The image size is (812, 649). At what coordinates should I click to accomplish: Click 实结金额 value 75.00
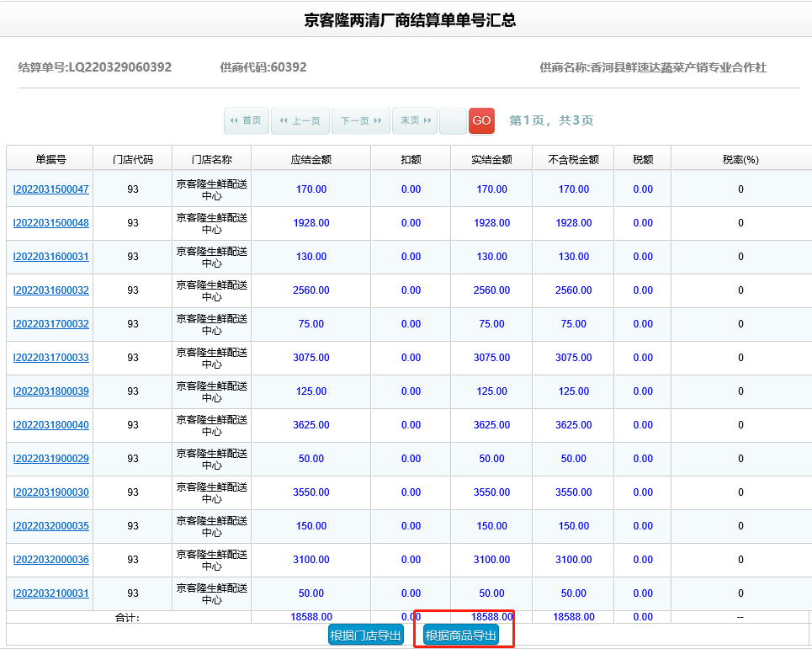492,324
